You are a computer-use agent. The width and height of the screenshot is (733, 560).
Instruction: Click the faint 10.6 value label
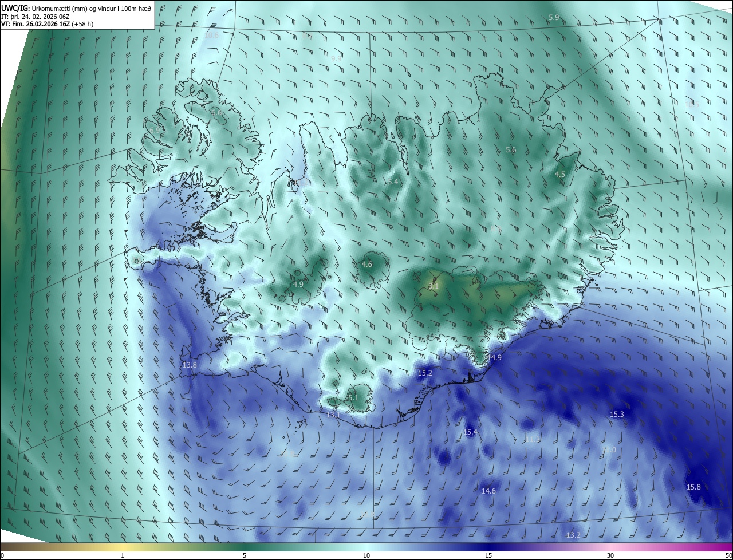pos(211,36)
